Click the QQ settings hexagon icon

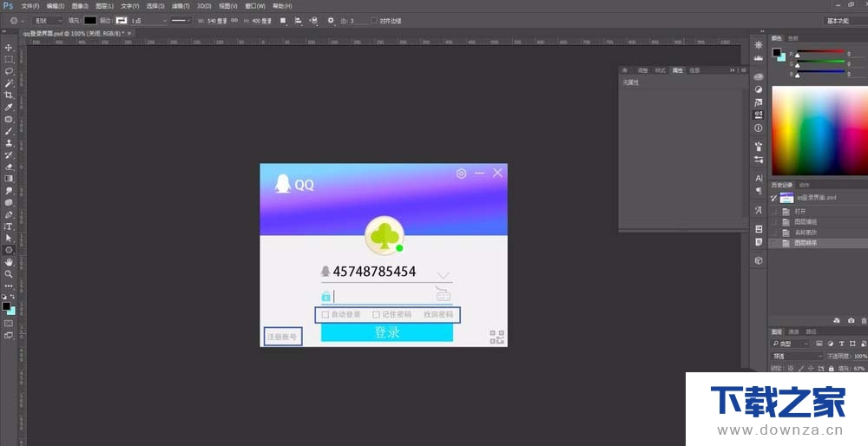pyautogui.click(x=461, y=174)
